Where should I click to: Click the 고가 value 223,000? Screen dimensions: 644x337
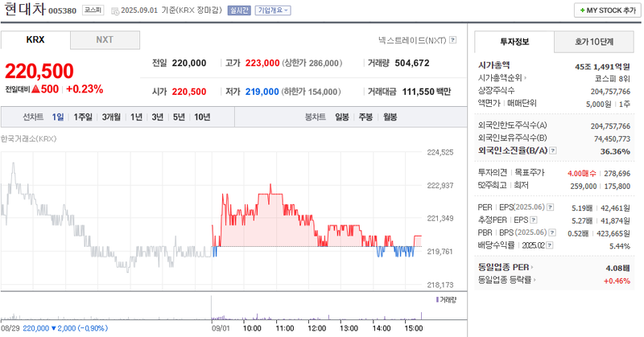(262, 64)
